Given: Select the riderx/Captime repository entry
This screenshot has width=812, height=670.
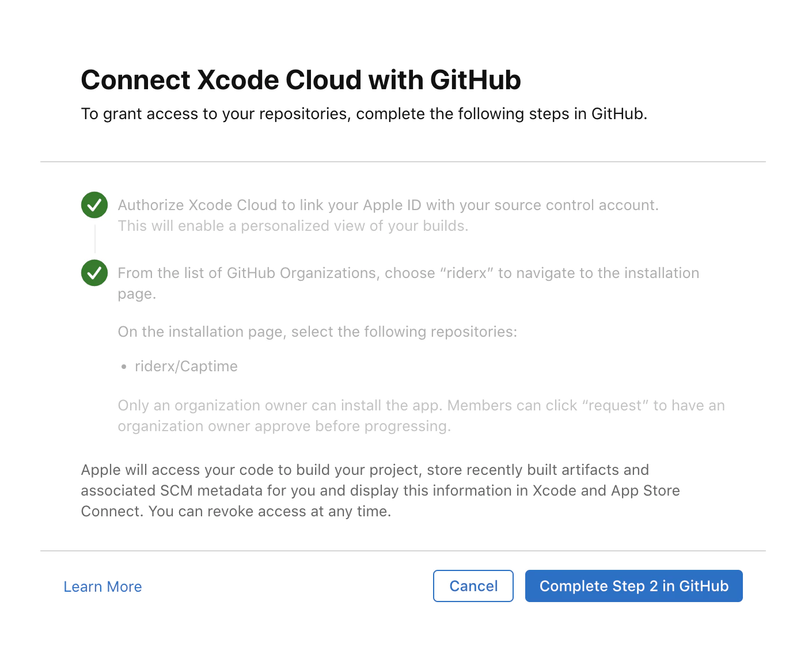Looking at the screenshot, I should [185, 366].
